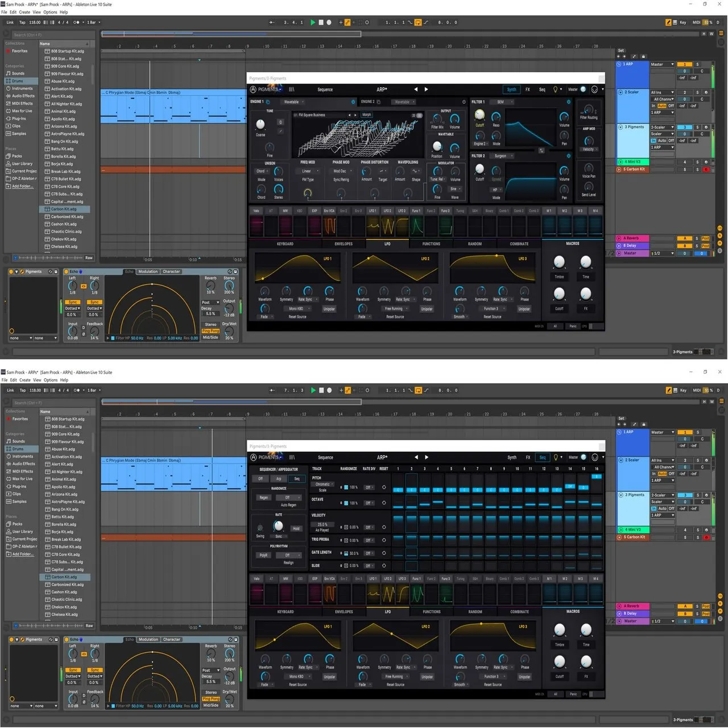Load previous Pigments preset in upper window
The image size is (728, 728).
pyautogui.click(x=416, y=89)
